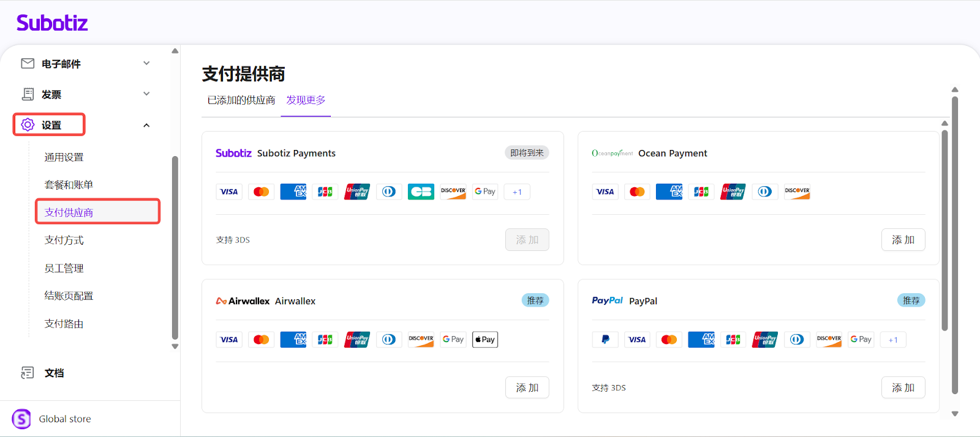Click the documents icon in sidebar
The image size is (980, 437).
[x=28, y=373]
